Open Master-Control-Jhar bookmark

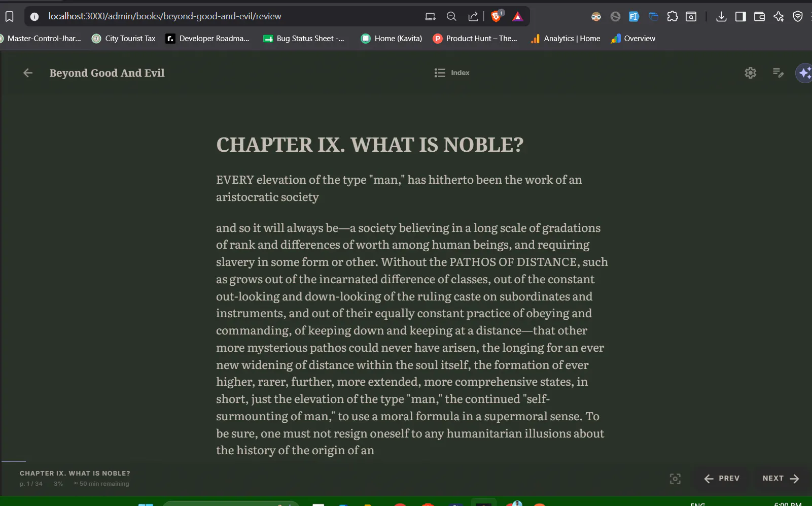(41, 39)
